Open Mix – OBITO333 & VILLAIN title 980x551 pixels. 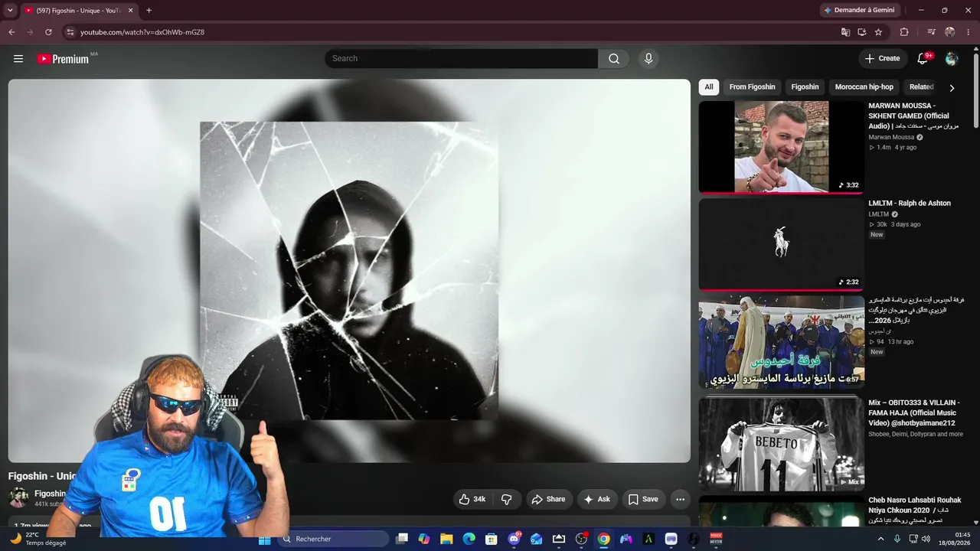[x=914, y=412]
